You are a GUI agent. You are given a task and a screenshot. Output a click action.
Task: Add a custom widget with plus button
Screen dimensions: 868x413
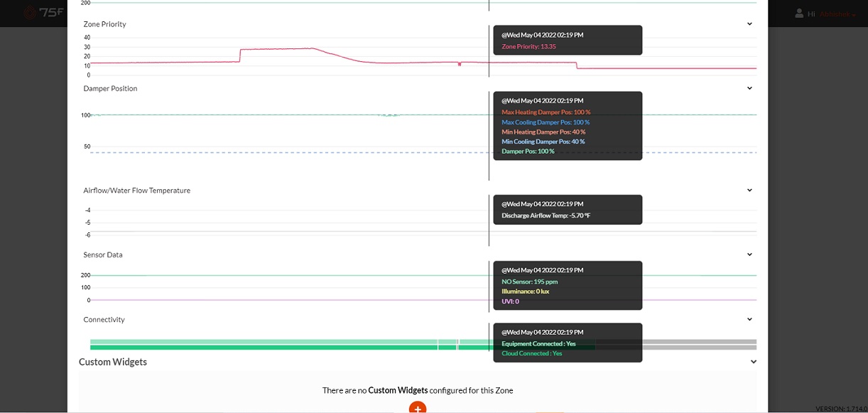tap(418, 408)
